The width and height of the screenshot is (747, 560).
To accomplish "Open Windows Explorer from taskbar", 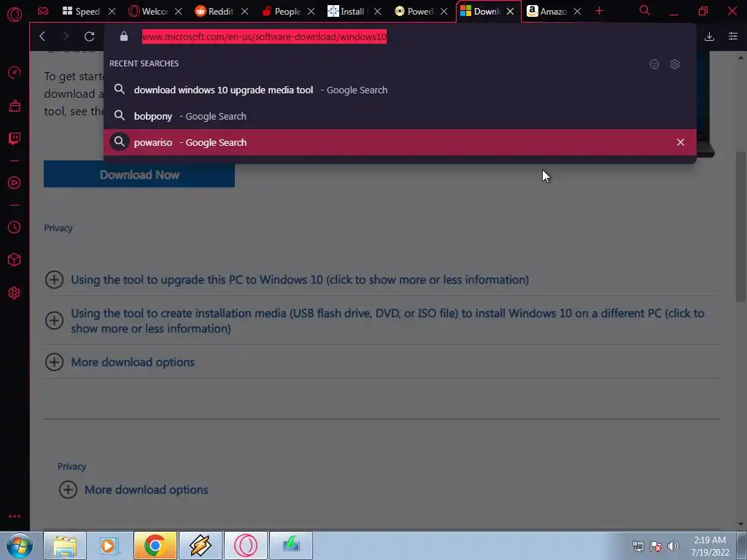I will pyautogui.click(x=65, y=545).
